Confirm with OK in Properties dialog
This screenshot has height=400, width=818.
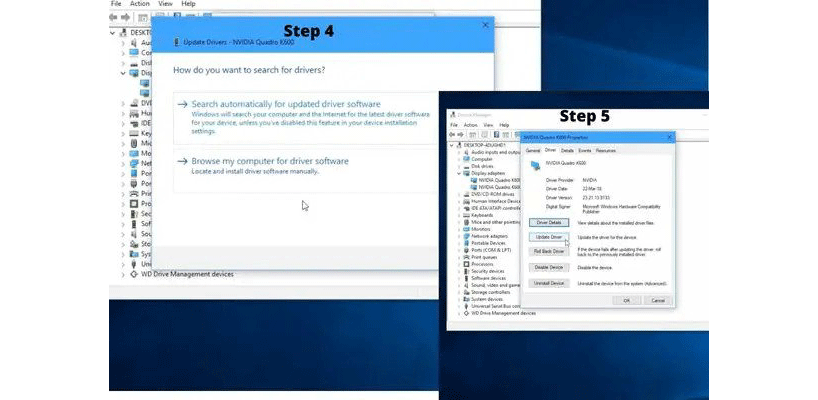[x=627, y=300]
